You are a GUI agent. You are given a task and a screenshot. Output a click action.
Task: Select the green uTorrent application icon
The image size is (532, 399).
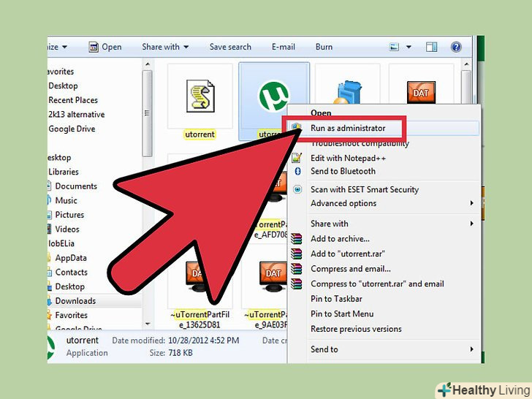click(x=274, y=96)
